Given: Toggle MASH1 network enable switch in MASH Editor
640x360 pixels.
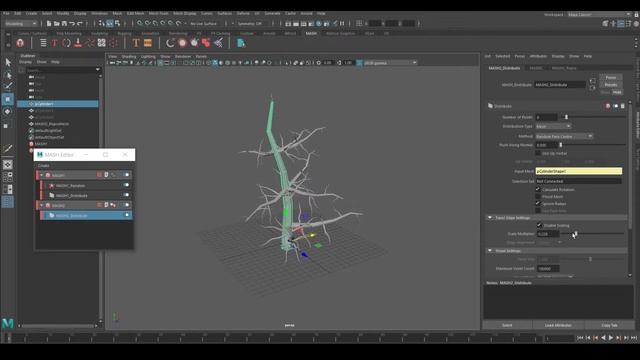Looking at the screenshot, I should click(127, 175).
